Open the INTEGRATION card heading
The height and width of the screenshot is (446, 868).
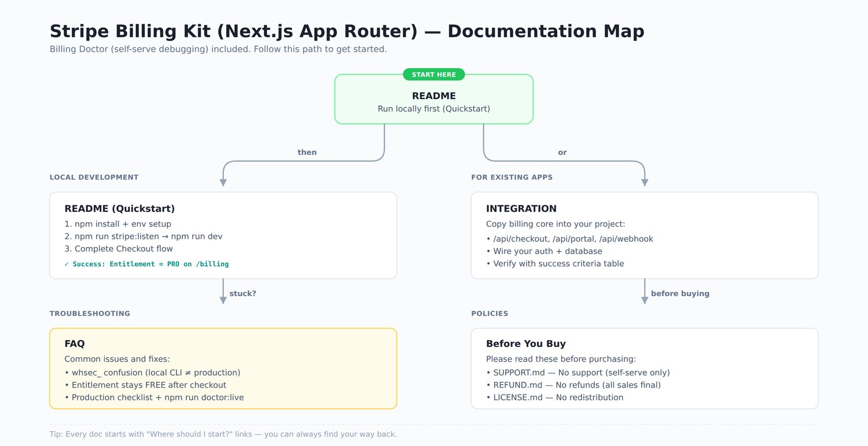coord(521,209)
